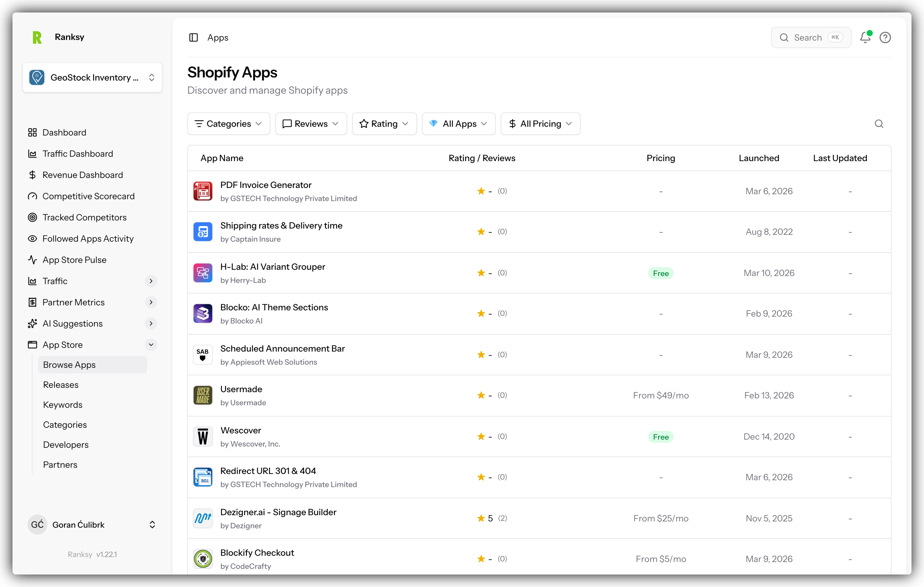Image resolution: width=924 pixels, height=587 pixels.
Task: Open the PDF Invoice Generator app link
Action: coord(266,185)
